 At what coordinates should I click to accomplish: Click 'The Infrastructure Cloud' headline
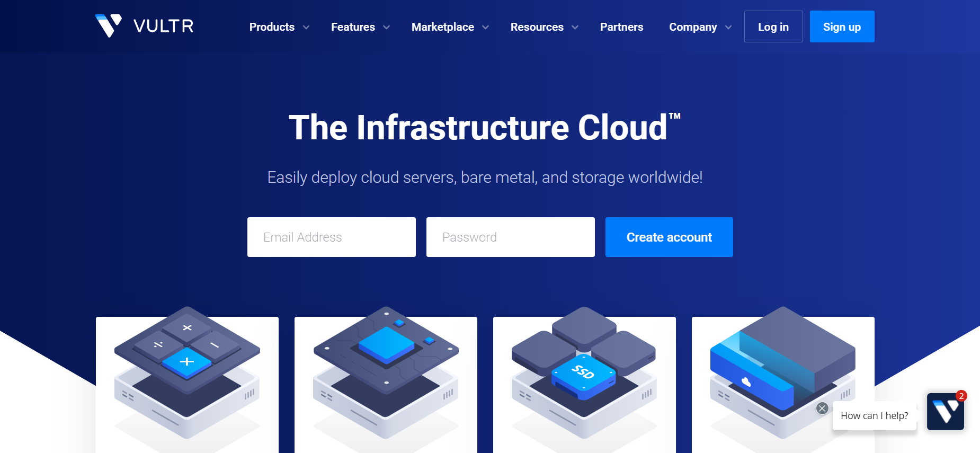point(484,128)
